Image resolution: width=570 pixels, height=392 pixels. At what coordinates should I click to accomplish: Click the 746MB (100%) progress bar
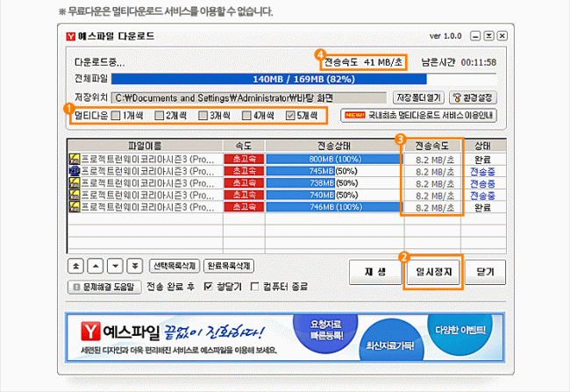[x=334, y=207]
